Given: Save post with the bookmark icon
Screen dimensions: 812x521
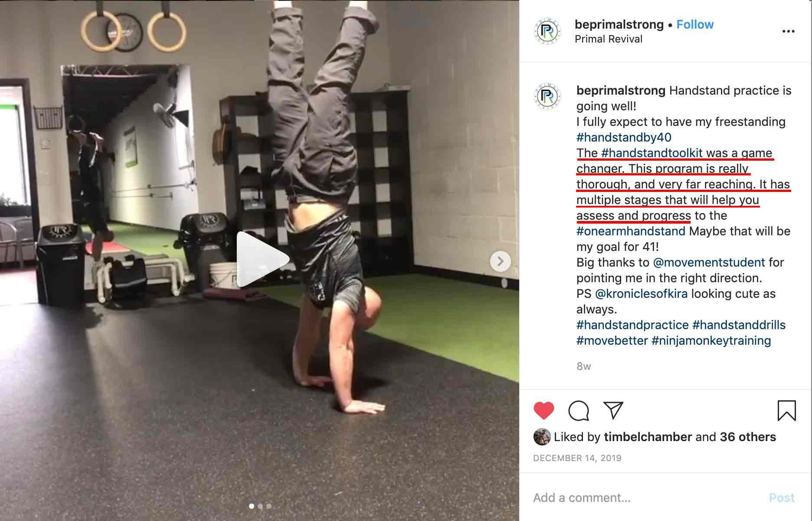Looking at the screenshot, I should 786,410.
